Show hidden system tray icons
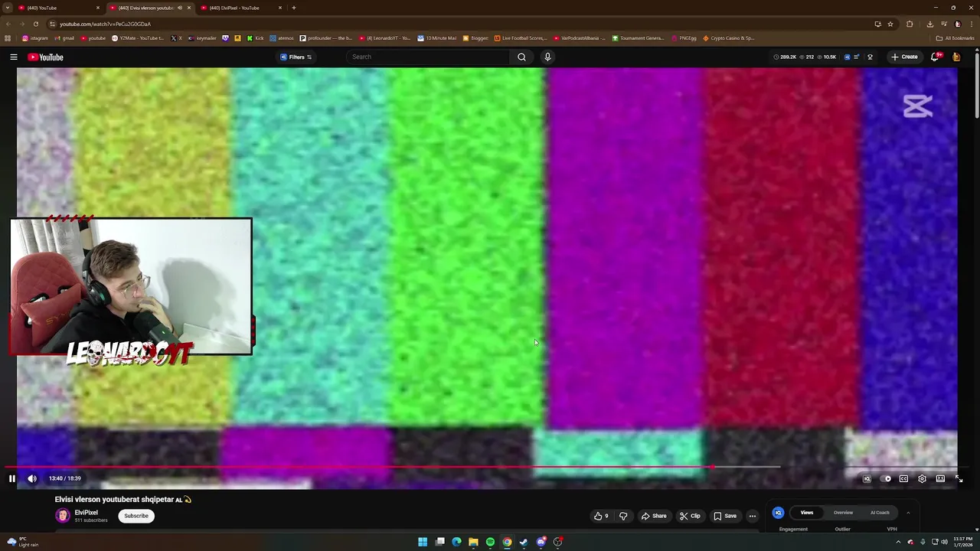 tap(898, 542)
